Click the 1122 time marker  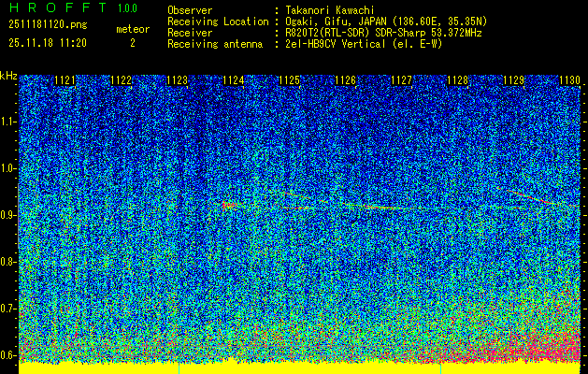[x=122, y=80]
